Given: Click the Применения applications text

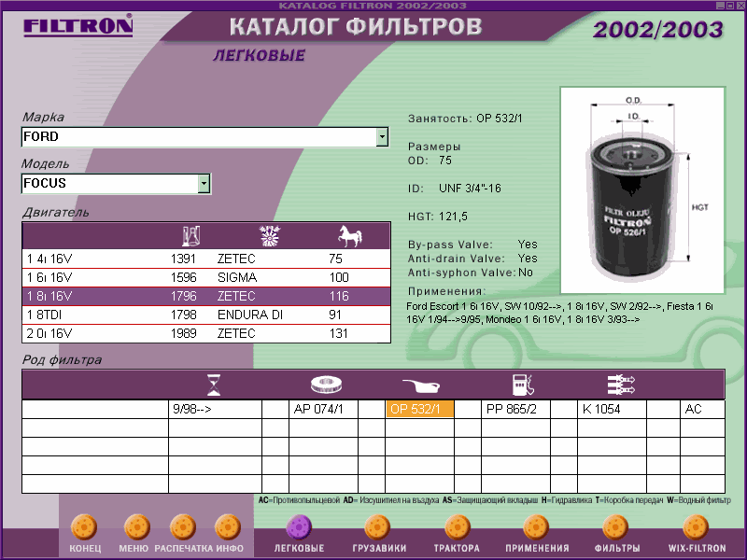Looking at the screenshot, I should (559, 313).
